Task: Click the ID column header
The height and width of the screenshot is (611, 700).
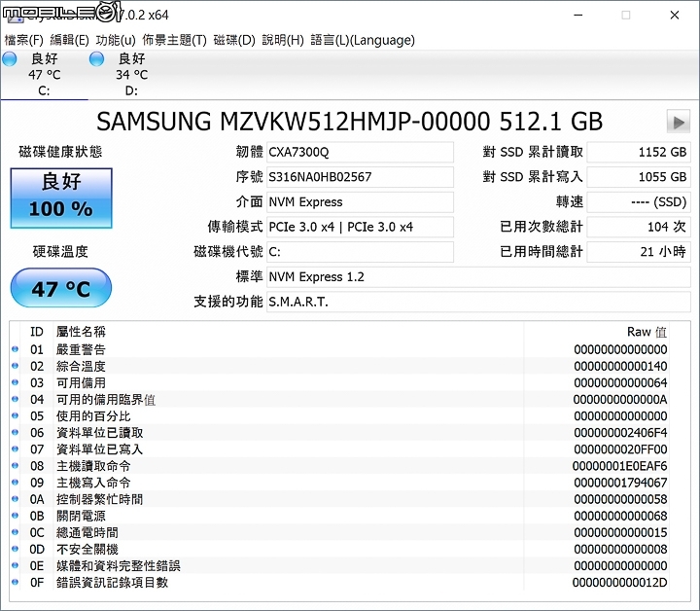Action: [x=37, y=332]
